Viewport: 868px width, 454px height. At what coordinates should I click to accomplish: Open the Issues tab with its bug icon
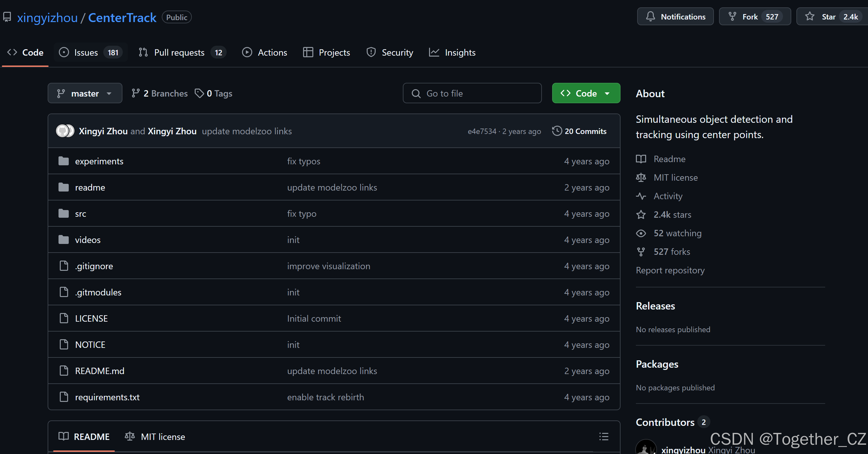click(64, 52)
